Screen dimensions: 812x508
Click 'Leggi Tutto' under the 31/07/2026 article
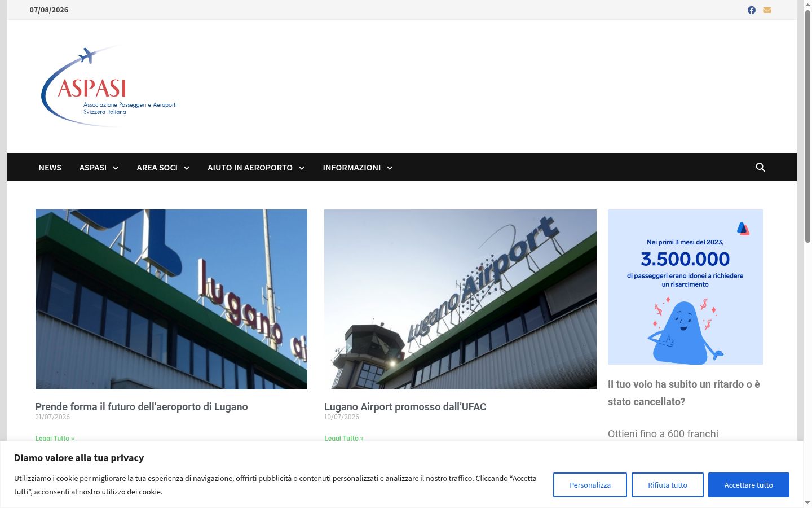[x=55, y=438]
